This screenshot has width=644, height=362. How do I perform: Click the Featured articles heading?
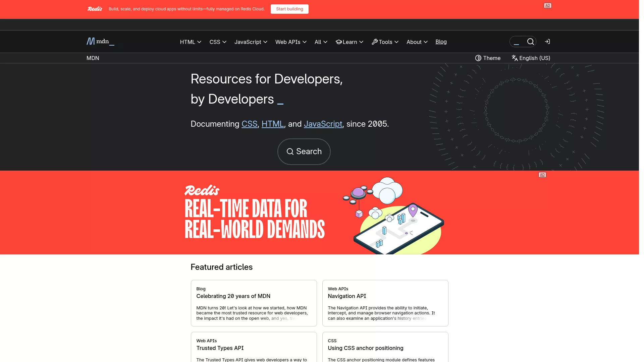point(221,267)
